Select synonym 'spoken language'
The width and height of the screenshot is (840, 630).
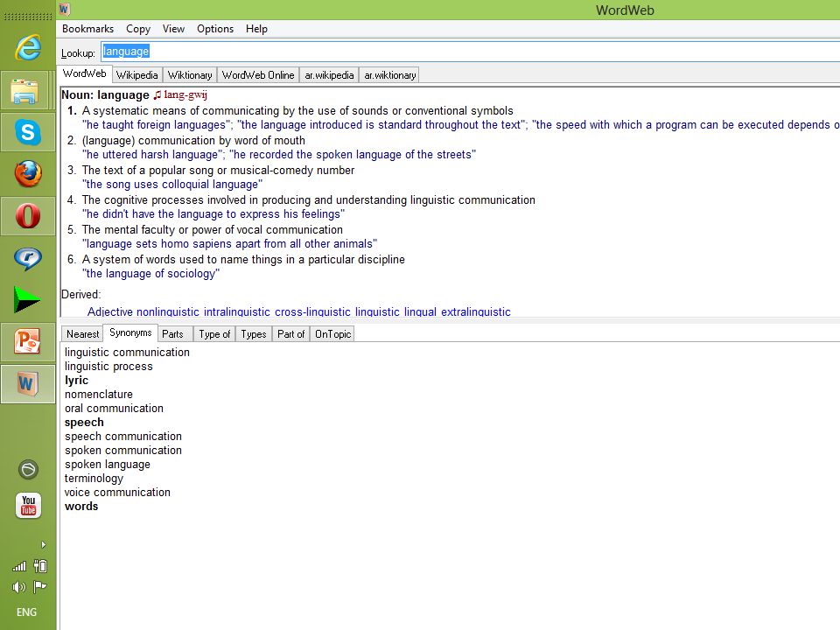108,464
